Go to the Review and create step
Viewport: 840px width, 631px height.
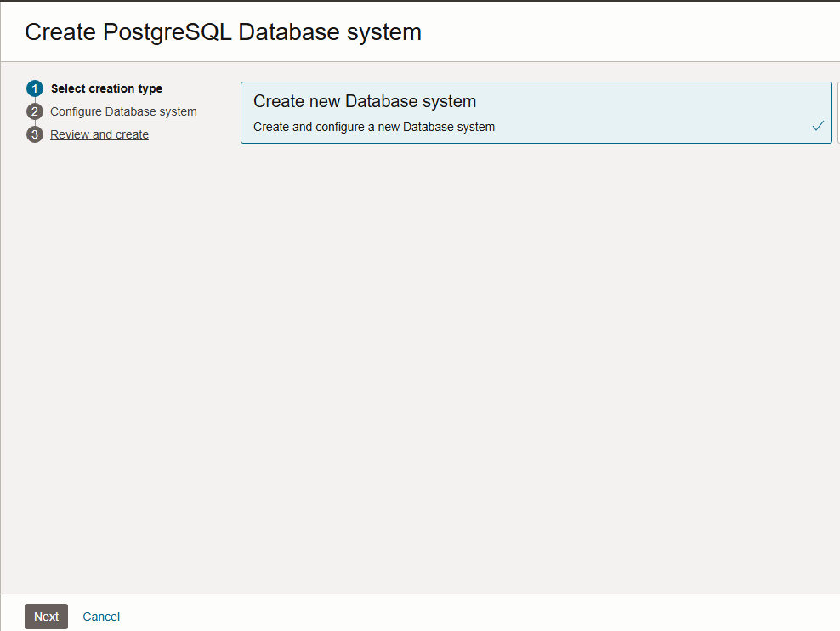(99, 134)
